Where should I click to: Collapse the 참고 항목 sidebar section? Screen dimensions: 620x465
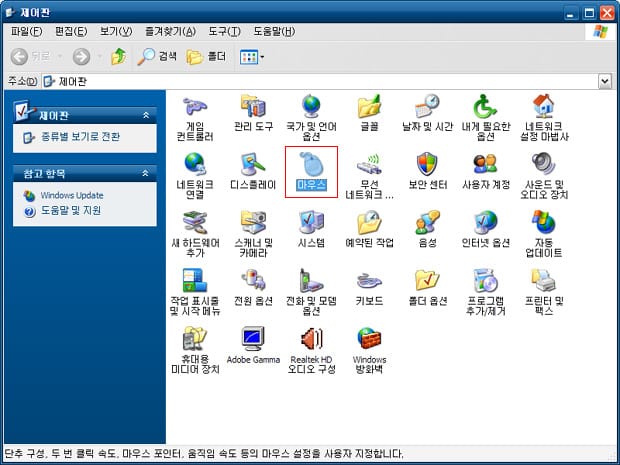pos(146,174)
